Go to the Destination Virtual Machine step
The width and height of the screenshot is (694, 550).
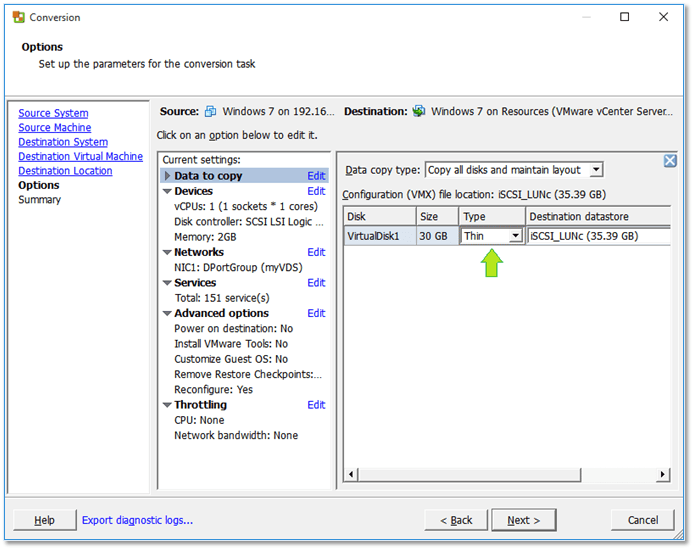[x=81, y=156]
